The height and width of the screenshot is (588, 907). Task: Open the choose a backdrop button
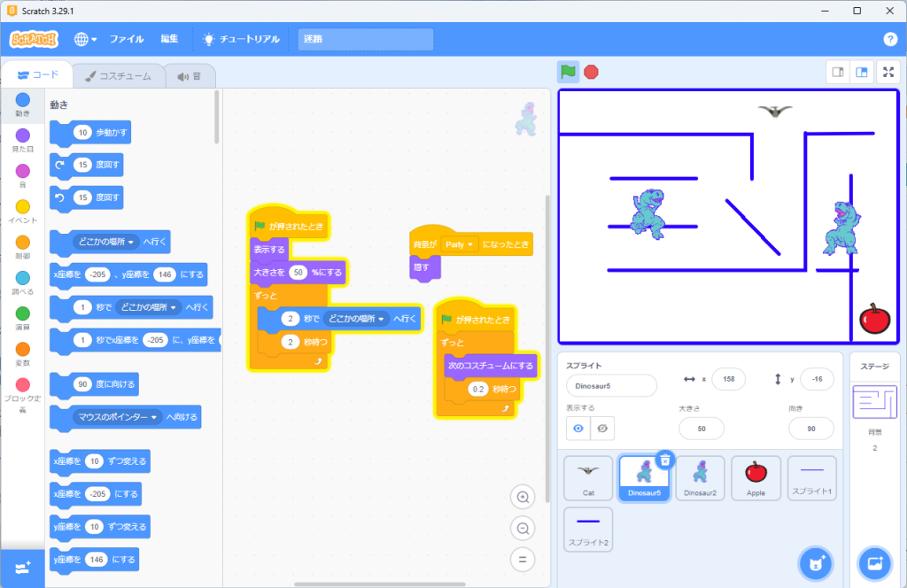(x=874, y=563)
